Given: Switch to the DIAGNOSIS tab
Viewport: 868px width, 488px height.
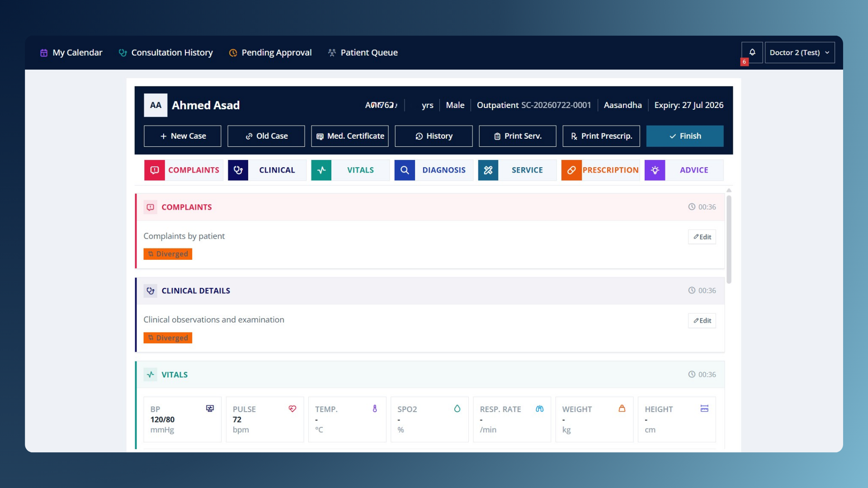Looking at the screenshot, I should click(434, 170).
